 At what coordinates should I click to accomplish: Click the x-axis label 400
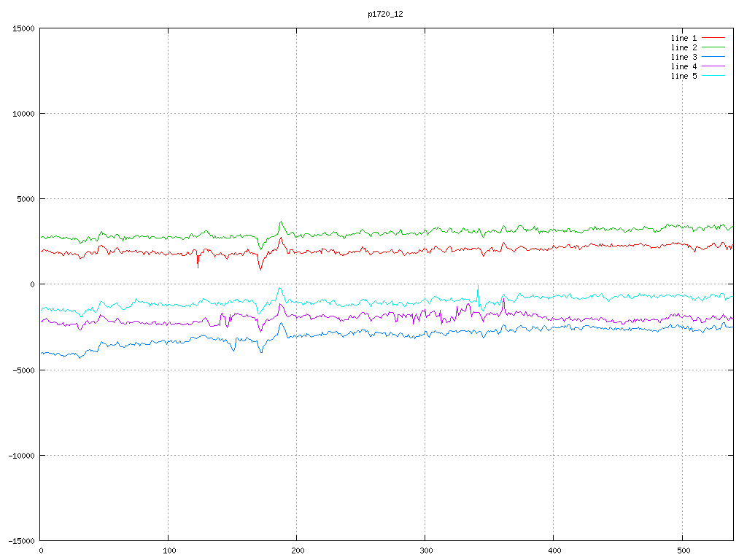click(554, 551)
